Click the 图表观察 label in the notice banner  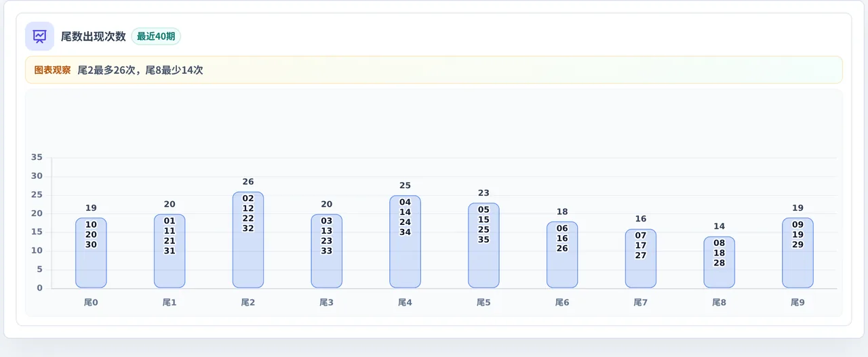(52, 70)
